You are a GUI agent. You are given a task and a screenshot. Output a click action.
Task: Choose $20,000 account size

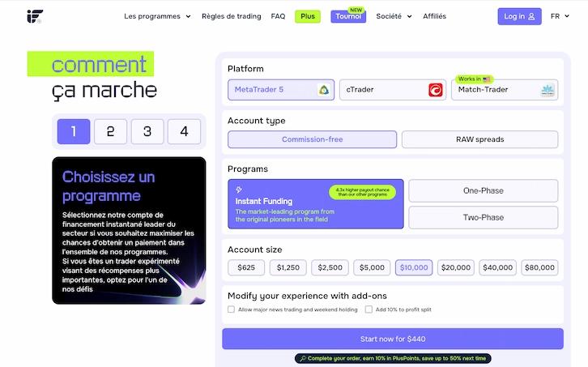(x=456, y=267)
